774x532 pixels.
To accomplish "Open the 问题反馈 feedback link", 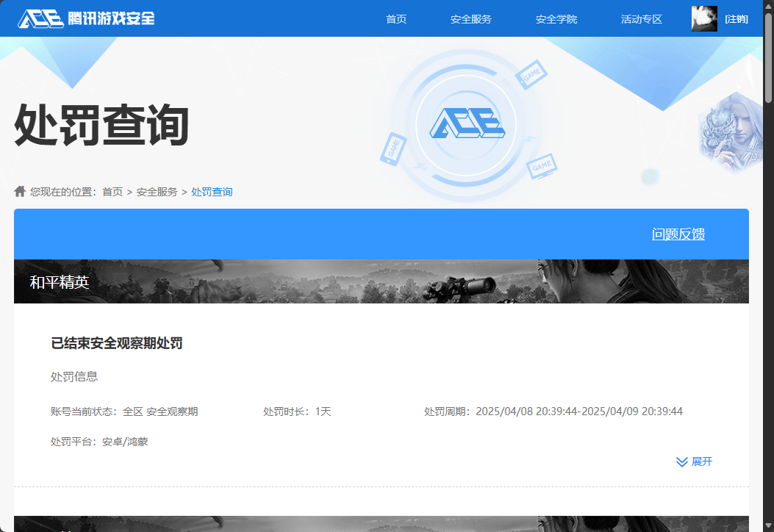I will click(x=678, y=234).
